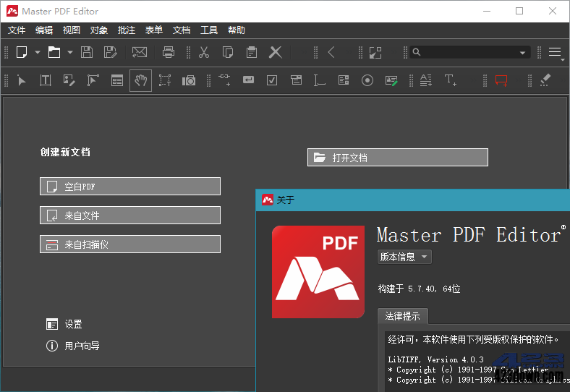Click the Insert Text lines icon
The width and height of the screenshot is (570, 392).
pyautogui.click(x=426, y=80)
